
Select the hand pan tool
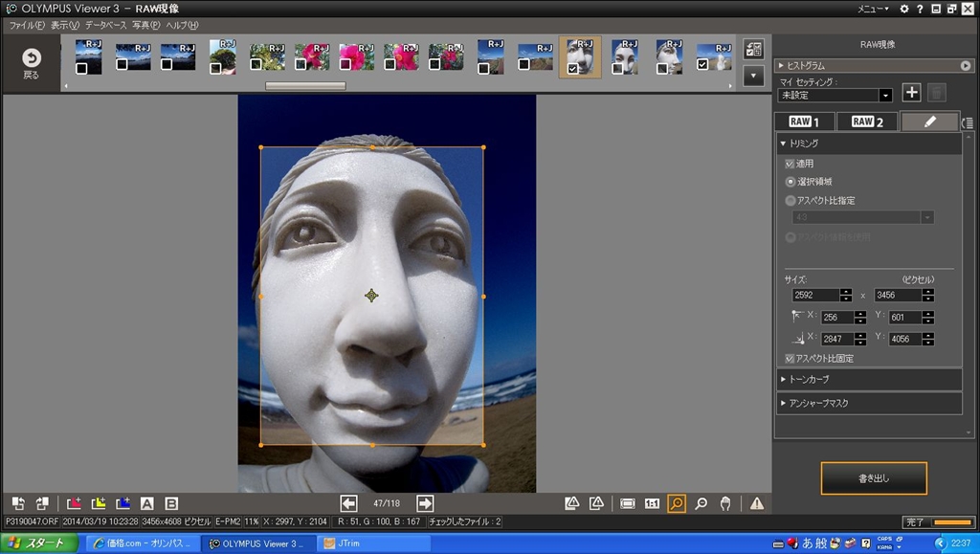[726, 503]
